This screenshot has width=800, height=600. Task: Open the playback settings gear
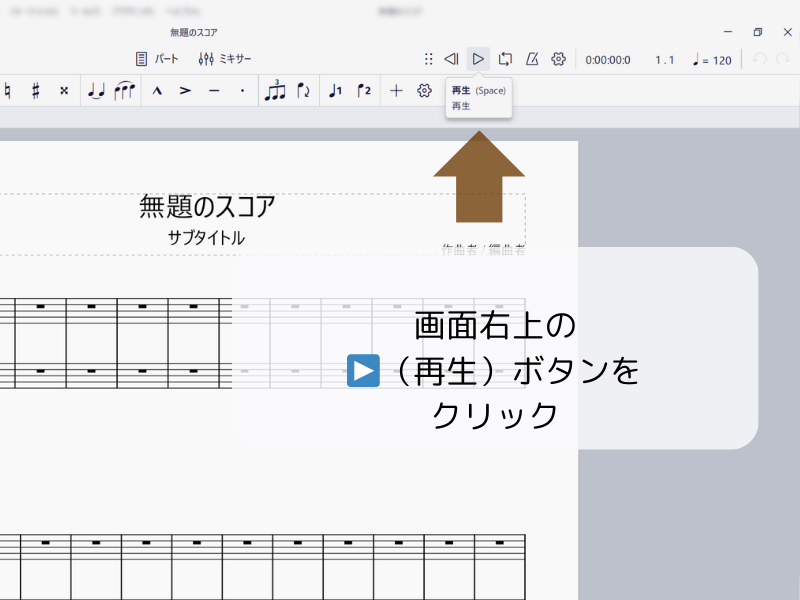click(x=558, y=58)
